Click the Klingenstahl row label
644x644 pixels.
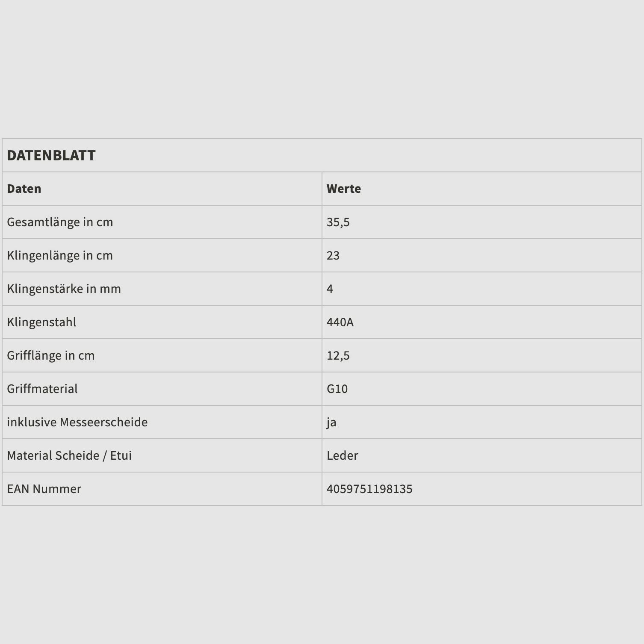(x=41, y=322)
